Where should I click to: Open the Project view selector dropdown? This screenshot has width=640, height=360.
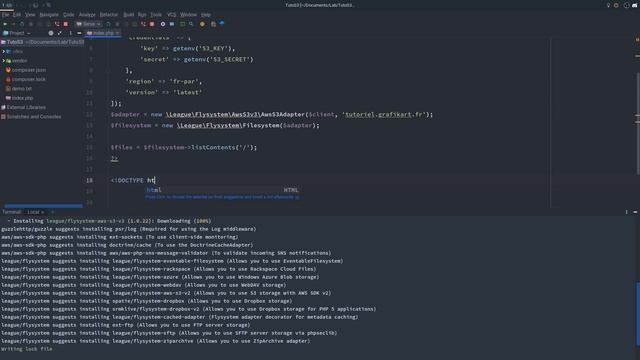tap(17, 33)
